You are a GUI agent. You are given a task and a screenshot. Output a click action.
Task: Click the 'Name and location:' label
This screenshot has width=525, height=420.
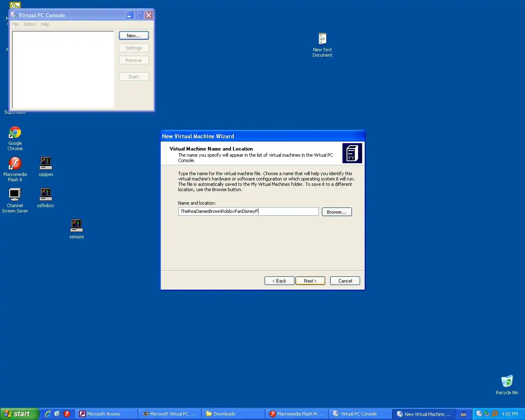pyautogui.click(x=197, y=203)
